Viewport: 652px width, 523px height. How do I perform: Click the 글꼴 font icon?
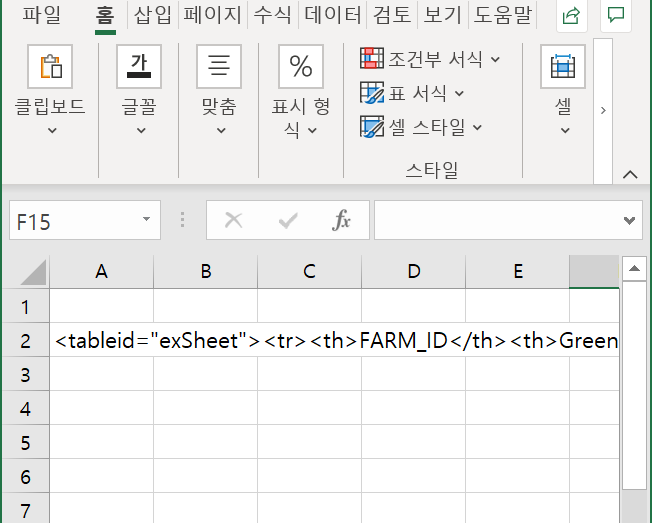point(139,67)
